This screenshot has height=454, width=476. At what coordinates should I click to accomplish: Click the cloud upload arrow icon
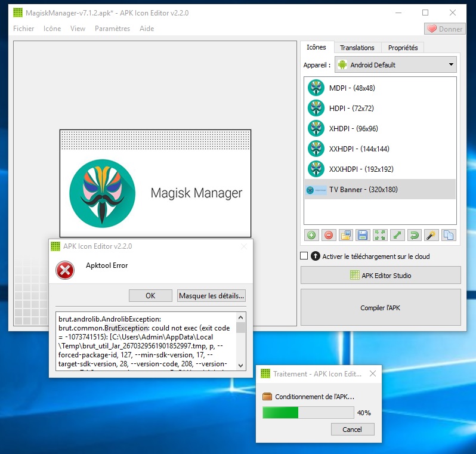click(x=316, y=257)
